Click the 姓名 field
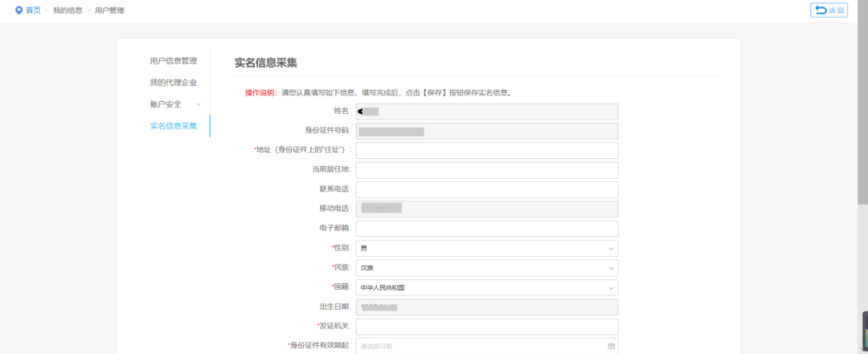This screenshot has height=354, width=868. coord(487,112)
